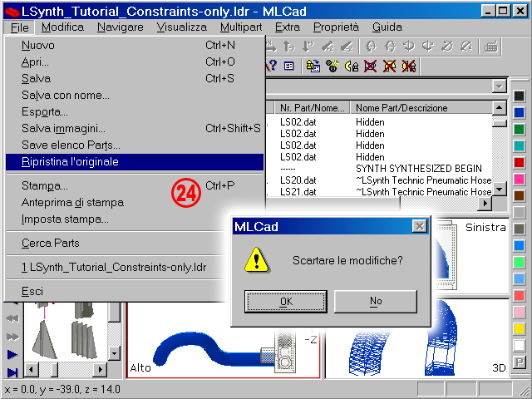Image resolution: width=532 pixels, height=399 pixels.
Task: Click the Nome Part/Descrizione column header
Action: (421, 108)
